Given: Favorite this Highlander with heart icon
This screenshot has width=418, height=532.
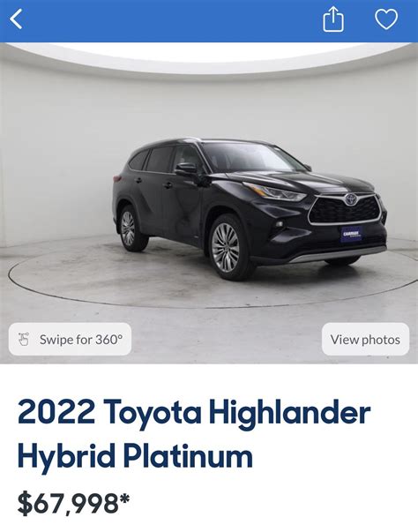Looking at the screenshot, I should [386, 19].
